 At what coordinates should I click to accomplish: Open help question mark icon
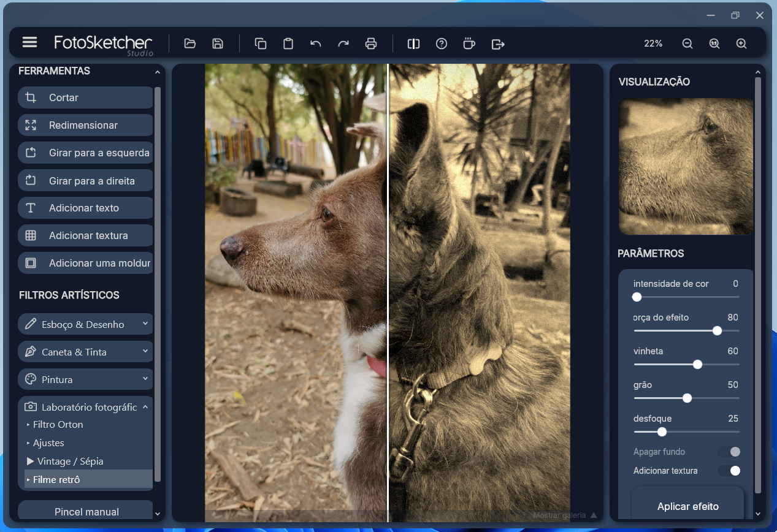(442, 44)
